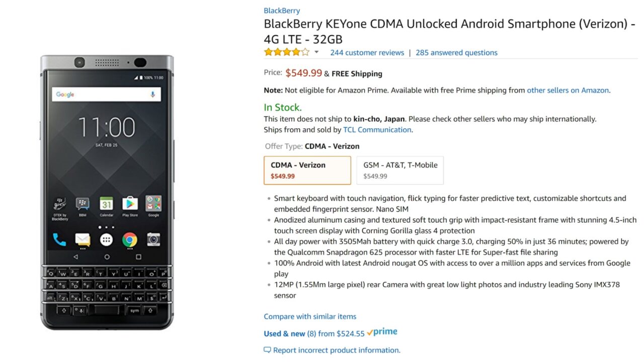Click the Chrome icon on phone screen
The image size is (644, 362).
point(130,240)
